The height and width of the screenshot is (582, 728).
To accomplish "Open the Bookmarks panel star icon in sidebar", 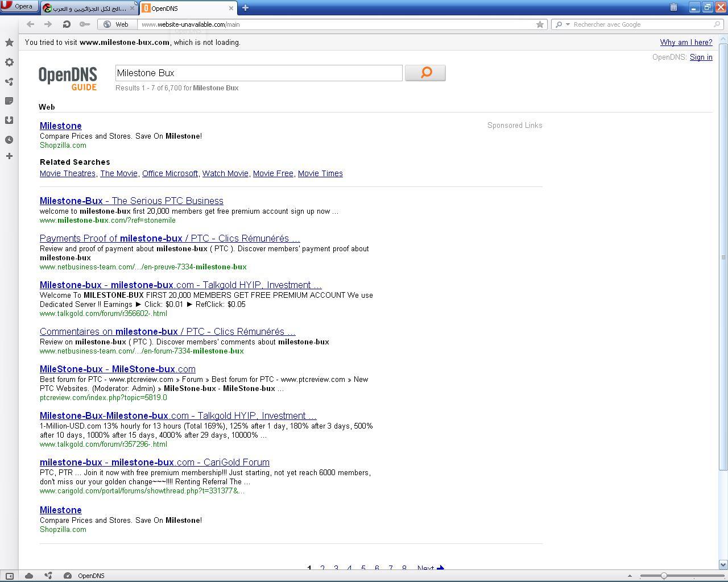I will click(9, 43).
